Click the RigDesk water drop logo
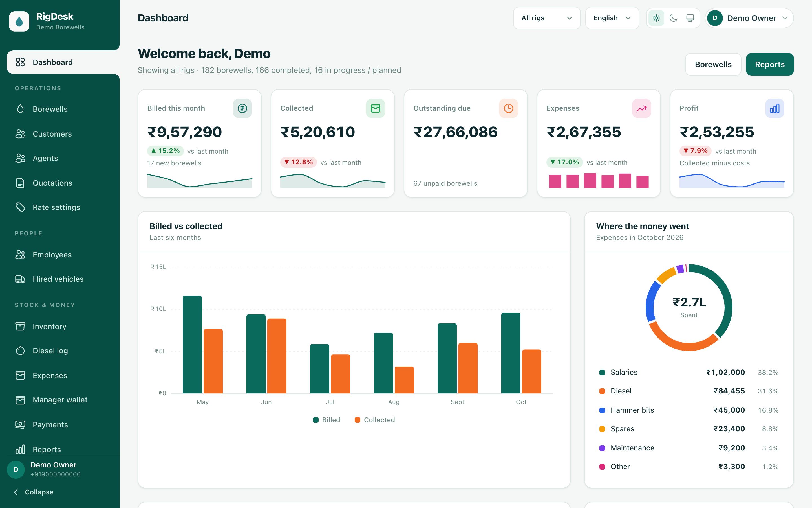Image resolution: width=812 pixels, height=508 pixels. [x=19, y=21]
